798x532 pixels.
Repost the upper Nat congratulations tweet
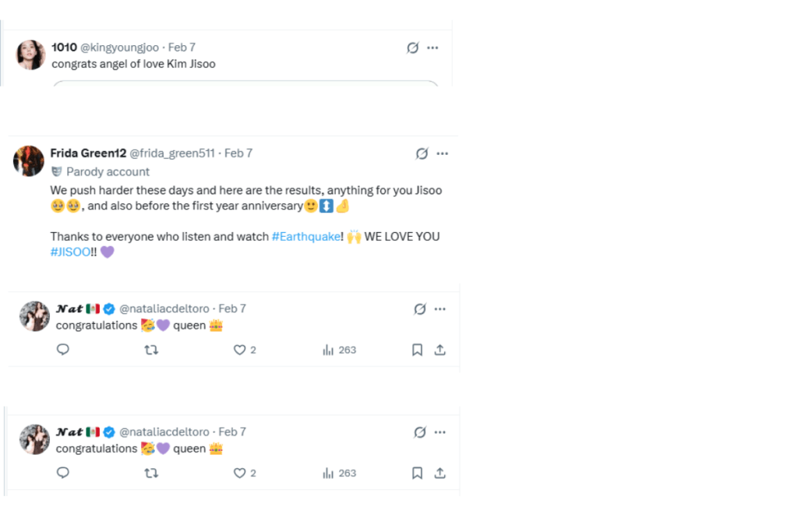click(x=151, y=350)
